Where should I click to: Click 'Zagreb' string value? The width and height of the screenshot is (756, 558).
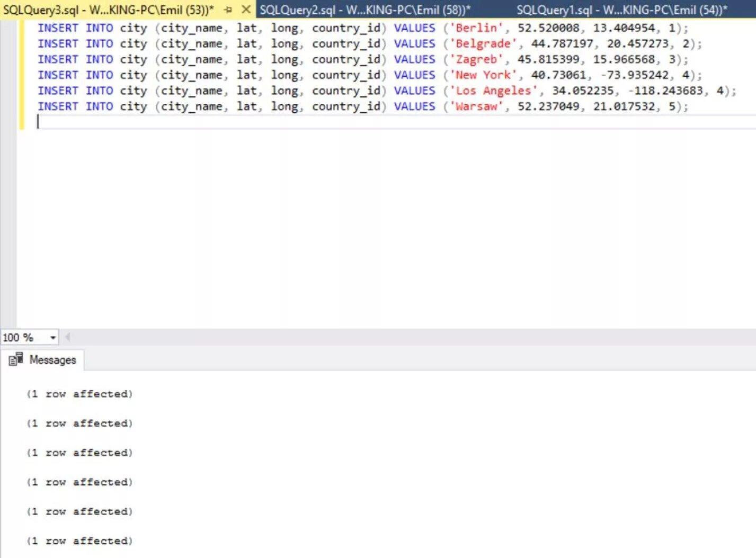pos(477,59)
